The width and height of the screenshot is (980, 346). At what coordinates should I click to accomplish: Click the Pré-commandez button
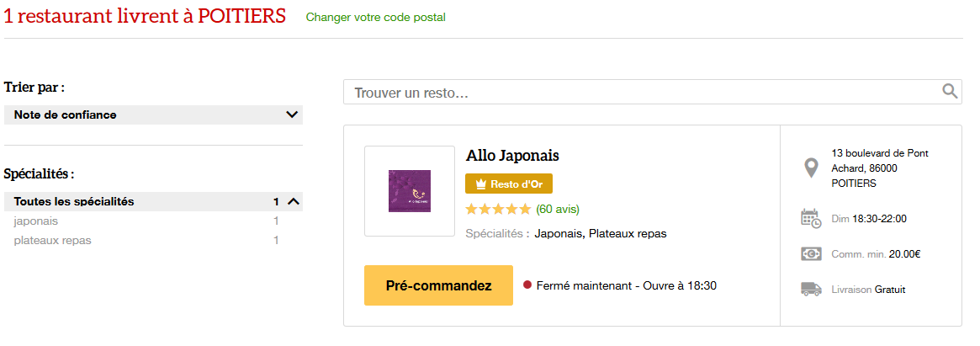tap(438, 285)
